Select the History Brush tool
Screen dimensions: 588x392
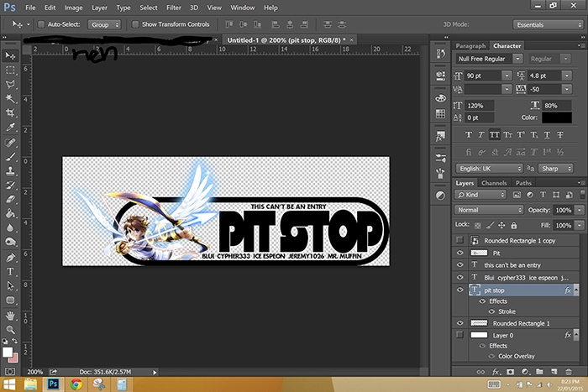click(x=10, y=186)
